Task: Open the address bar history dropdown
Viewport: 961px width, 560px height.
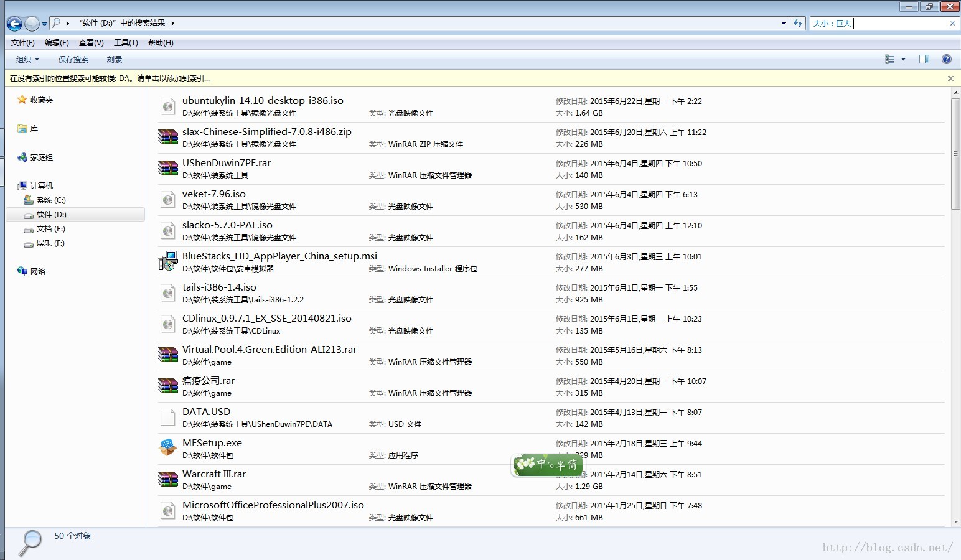Action: (784, 24)
